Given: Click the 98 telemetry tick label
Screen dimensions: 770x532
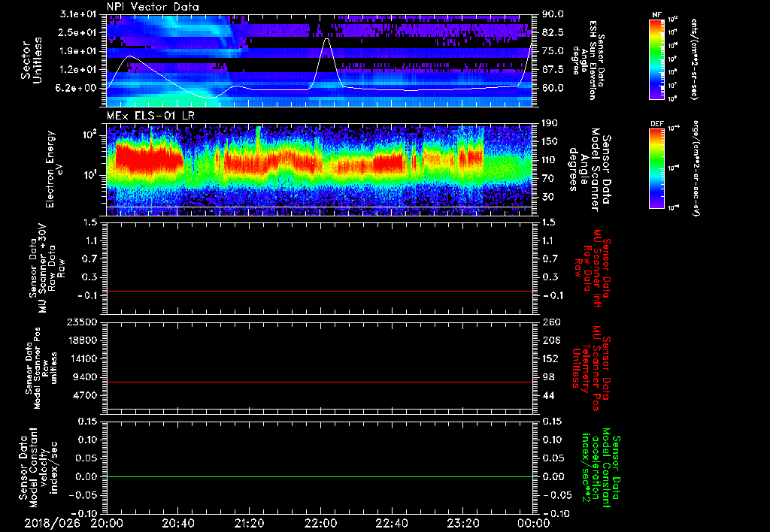Looking at the screenshot, I should (547, 377).
